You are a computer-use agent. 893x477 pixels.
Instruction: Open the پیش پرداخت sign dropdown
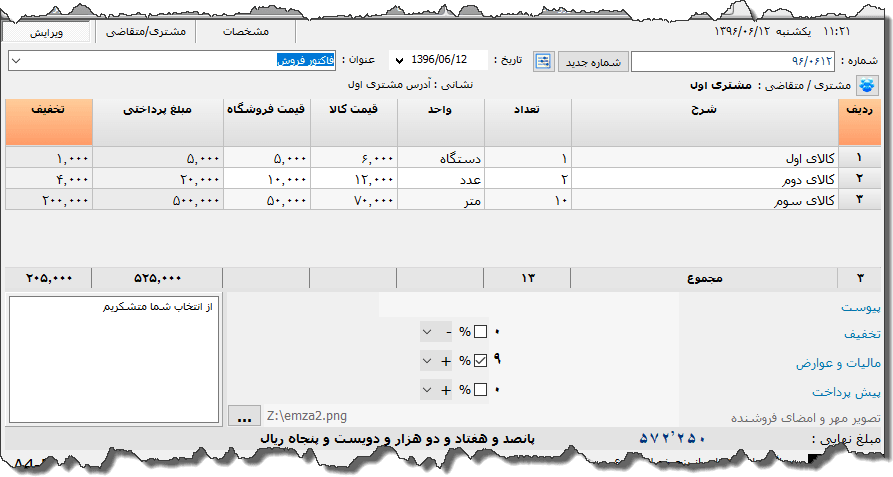[x=436, y=390]
